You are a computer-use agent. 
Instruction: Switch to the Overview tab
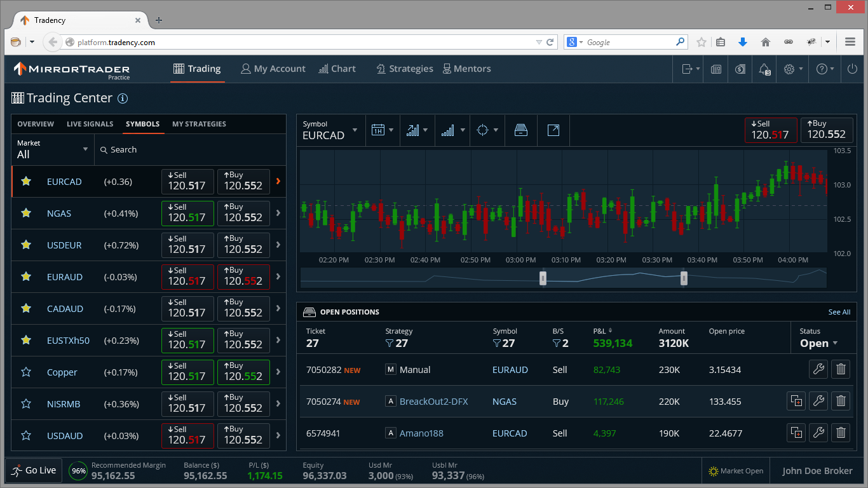(36, 124)
